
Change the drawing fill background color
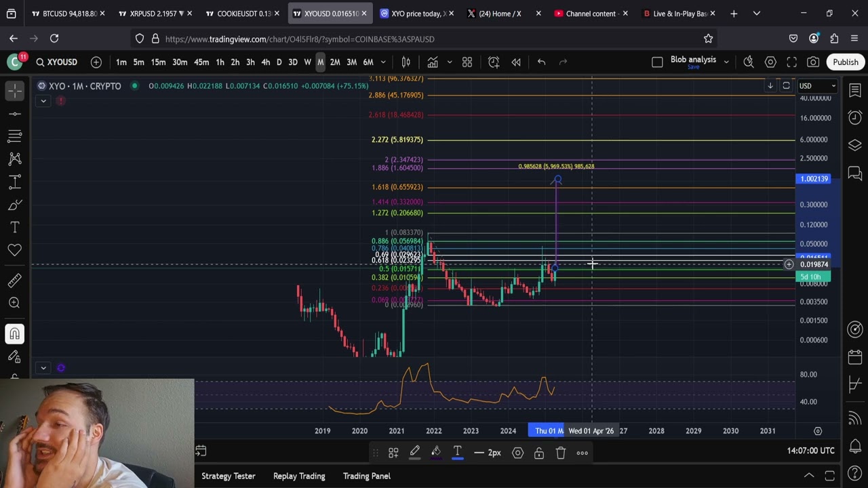pos(436,453)
